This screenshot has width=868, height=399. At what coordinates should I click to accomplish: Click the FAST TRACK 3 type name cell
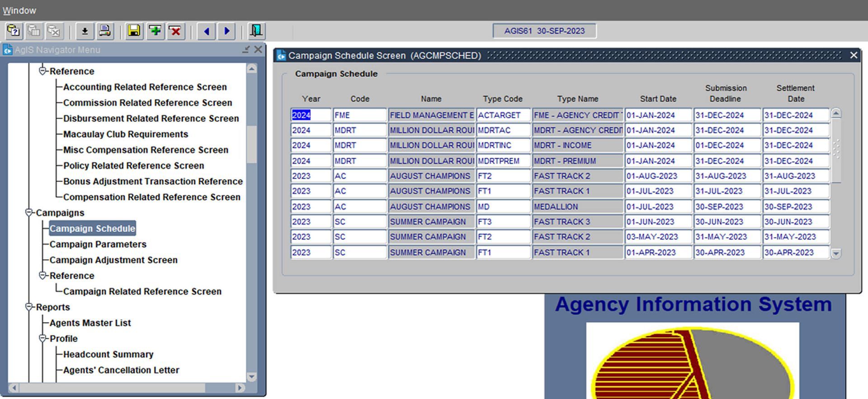pyautogui.click(x=578, y=222)
